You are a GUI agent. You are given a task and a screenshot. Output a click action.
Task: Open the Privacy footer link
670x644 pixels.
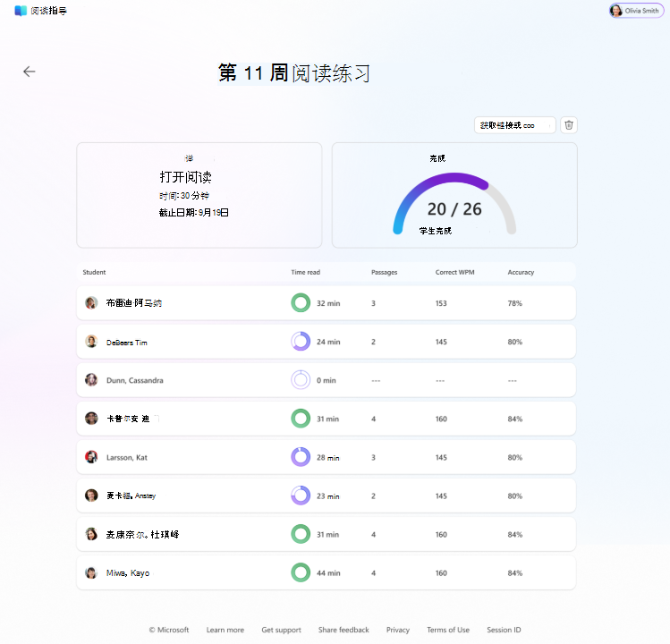point(398,630)
